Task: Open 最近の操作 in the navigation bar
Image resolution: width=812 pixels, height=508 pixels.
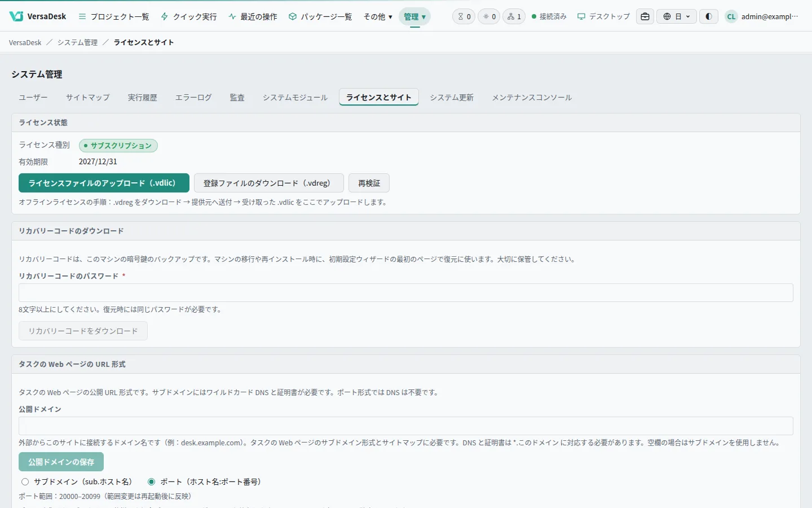Action: 253,16
